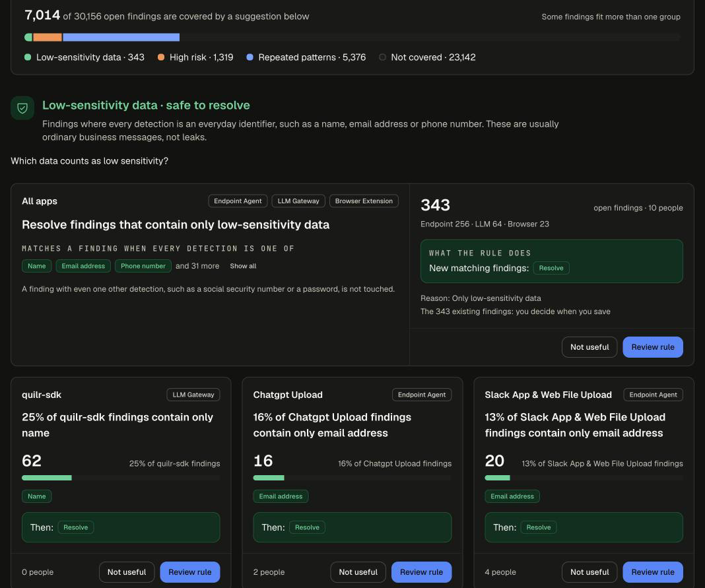Click 'Not useful' on Slack App card
The height and width of the screenshot is (588, 705).
589,572
